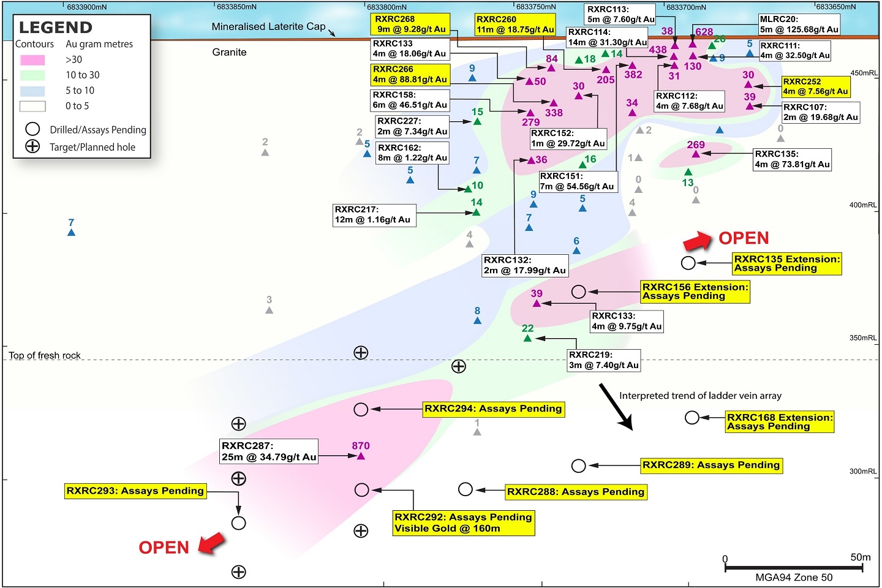Select the RXRC289 assays-pending hole marker
Viewport: 882px width, 588px height.
579,466
